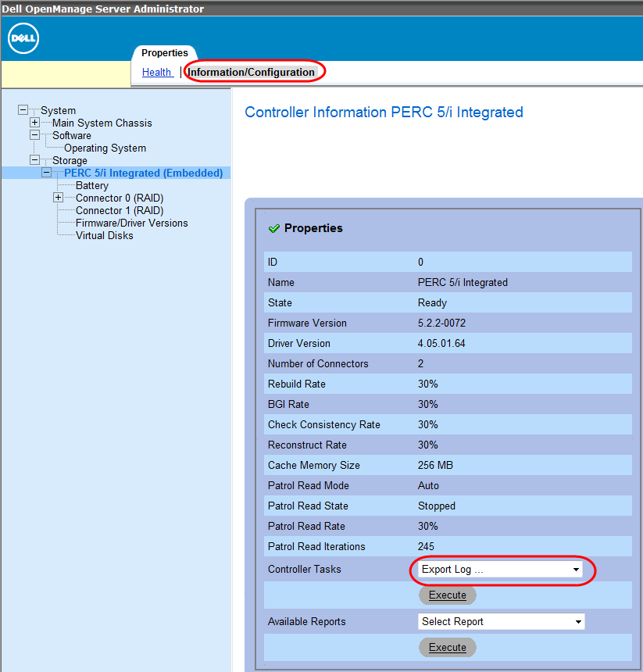
Task: Open Virtual Disks tree item
Action: point(105,235)
